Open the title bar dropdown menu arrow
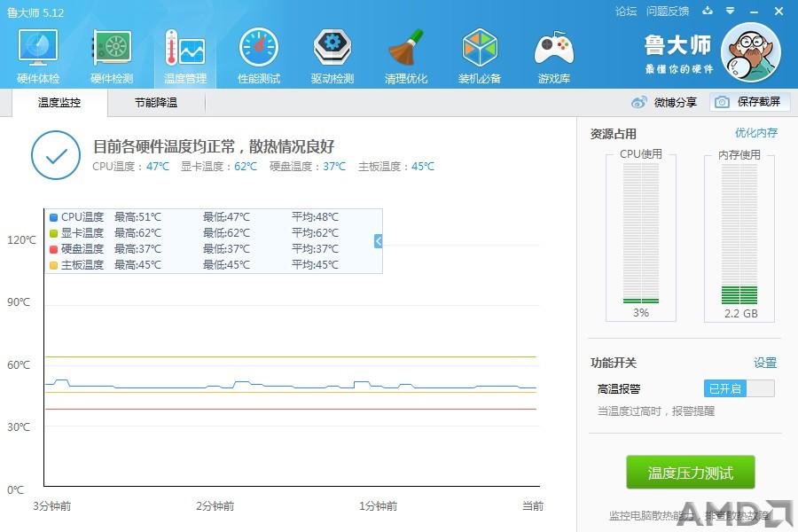 pos(731,11)
